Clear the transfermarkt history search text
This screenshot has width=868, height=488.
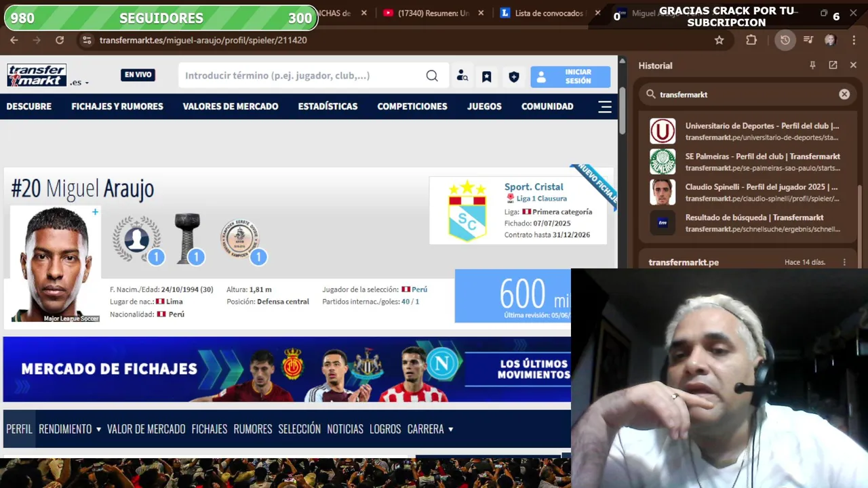[844, 94]
